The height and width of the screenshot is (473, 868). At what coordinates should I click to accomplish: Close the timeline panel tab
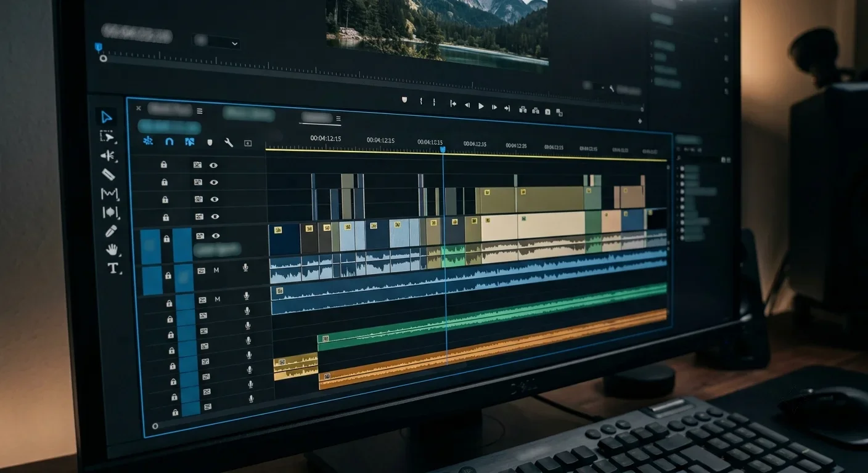click(138, 108)
